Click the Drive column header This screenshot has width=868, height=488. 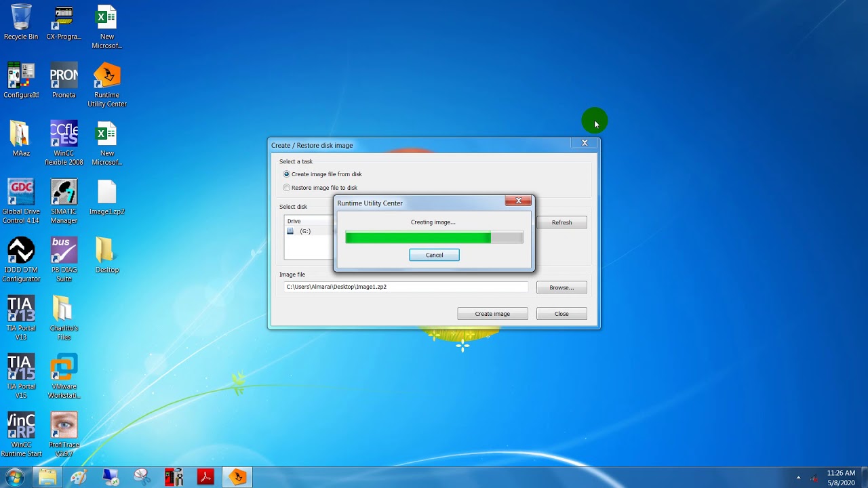[x=309, y=221]
